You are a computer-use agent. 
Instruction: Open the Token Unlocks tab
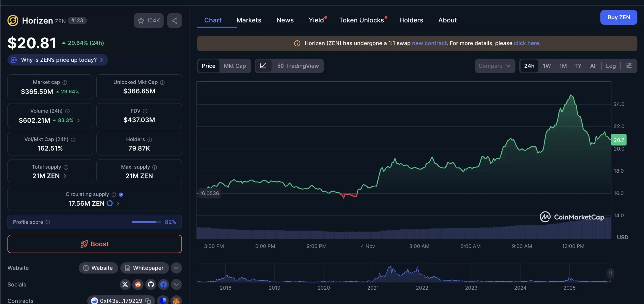362,20
